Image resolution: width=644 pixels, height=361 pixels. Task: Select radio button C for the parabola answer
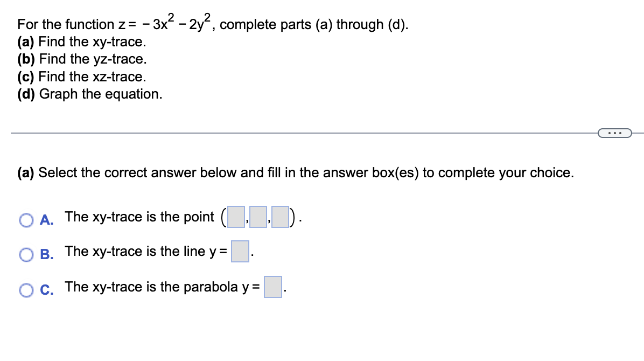25,290
